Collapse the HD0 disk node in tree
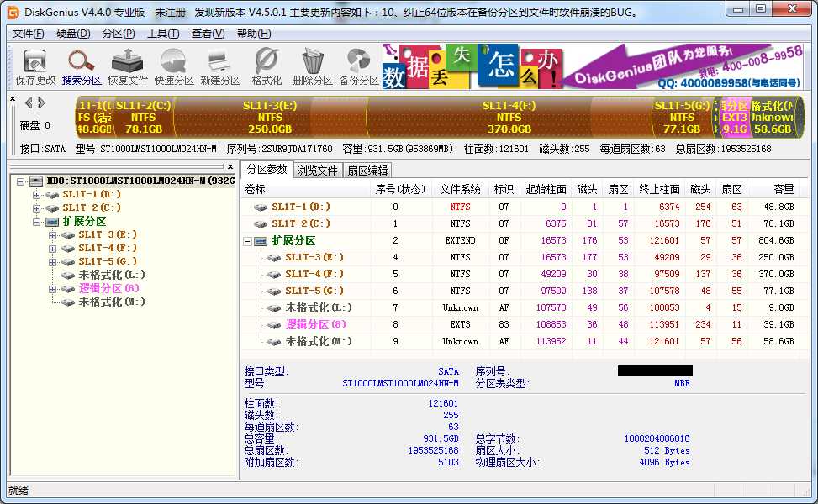The image size is (818, 504). pos(20,181)
